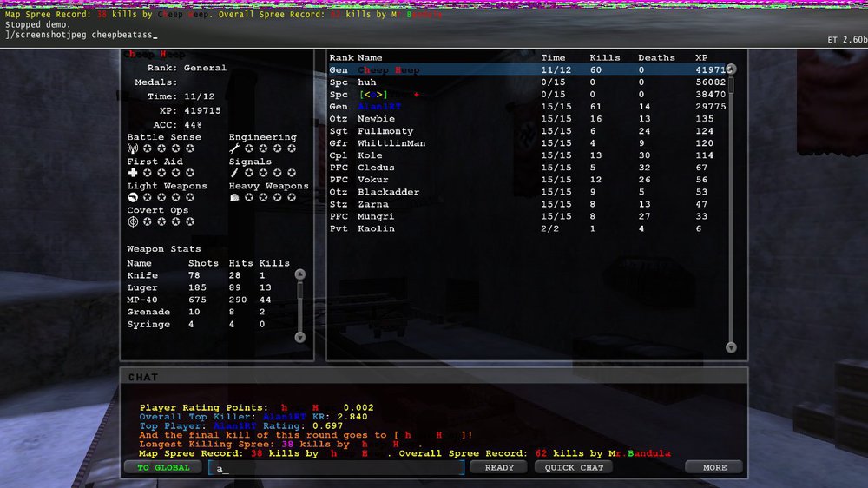Click first Battle Sense star
The height and width of the screenshot is (488, 868).
pos(148,148)
